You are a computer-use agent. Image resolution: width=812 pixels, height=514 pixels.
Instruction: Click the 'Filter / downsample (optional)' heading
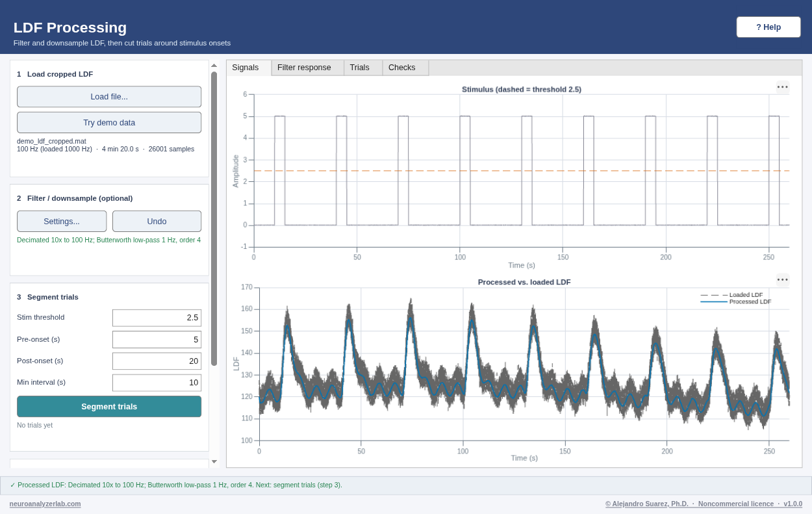[80, 198]
